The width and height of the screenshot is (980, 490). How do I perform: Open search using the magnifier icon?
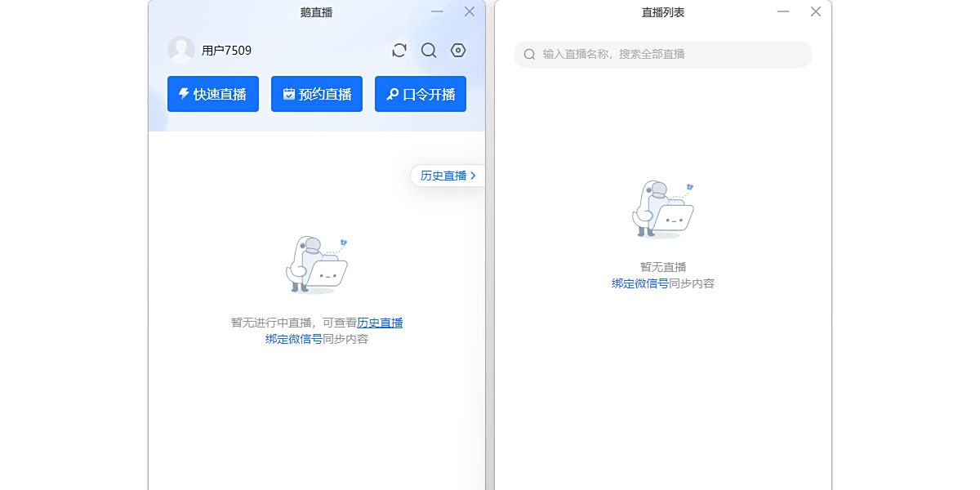point(428,50)
